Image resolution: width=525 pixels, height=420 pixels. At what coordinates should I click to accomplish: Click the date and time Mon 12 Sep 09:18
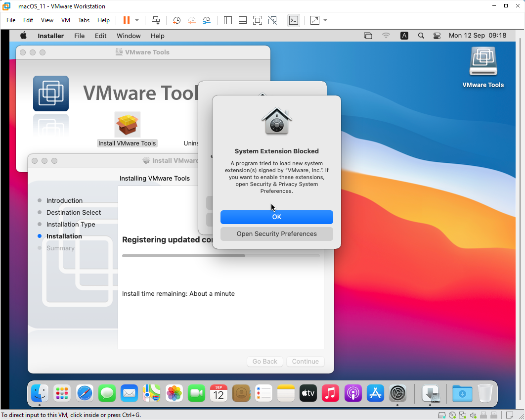point(478,36)
